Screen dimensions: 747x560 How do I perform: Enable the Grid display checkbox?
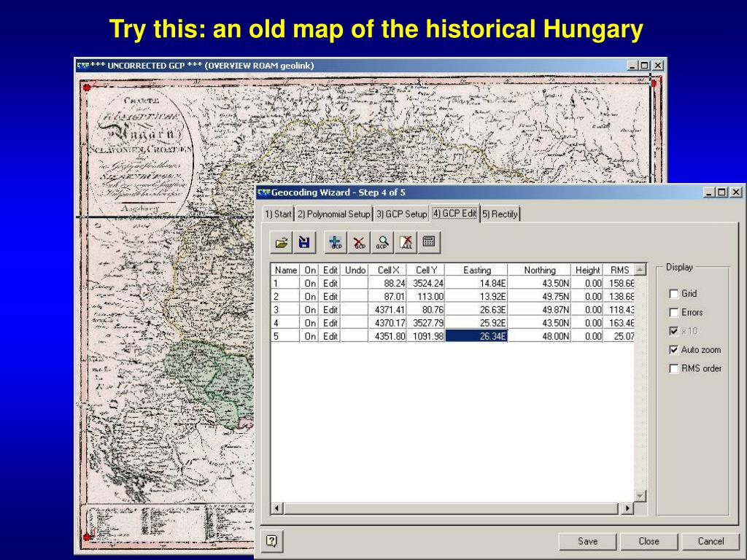[673, 294]
